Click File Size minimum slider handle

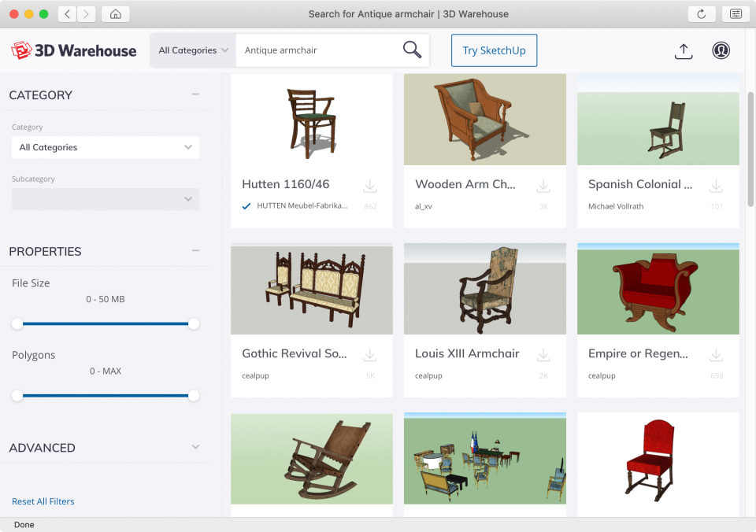pyautogui.click(x=17, y=323)
